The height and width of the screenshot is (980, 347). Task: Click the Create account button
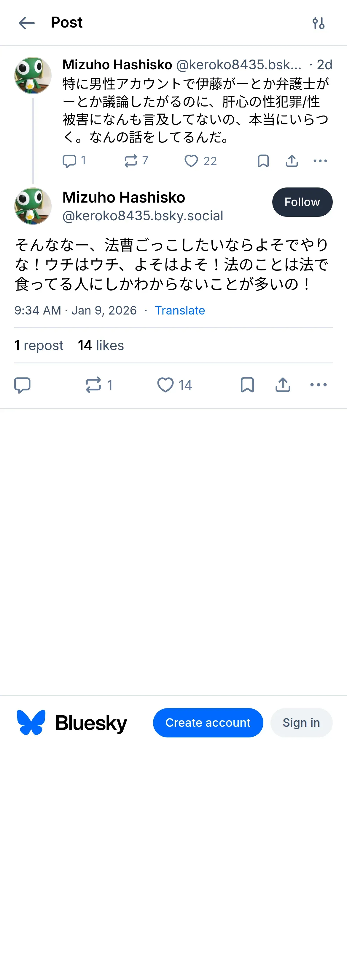[x=208, y=722]
